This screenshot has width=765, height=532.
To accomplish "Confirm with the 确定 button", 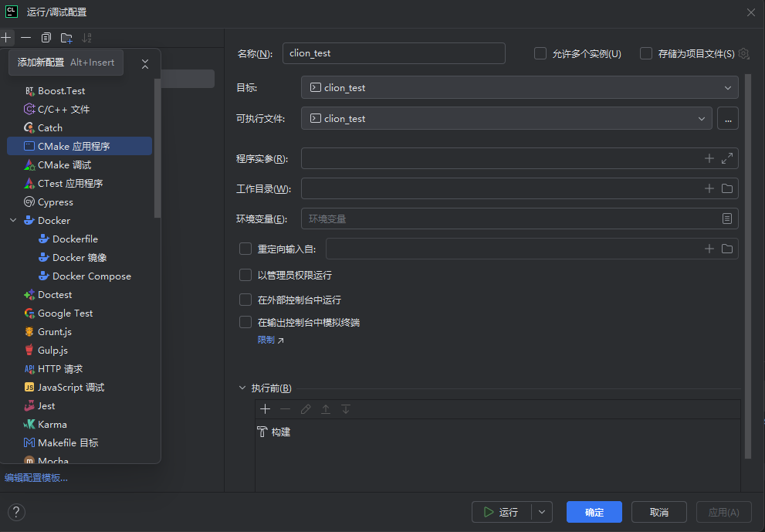I will coord(594,512).
